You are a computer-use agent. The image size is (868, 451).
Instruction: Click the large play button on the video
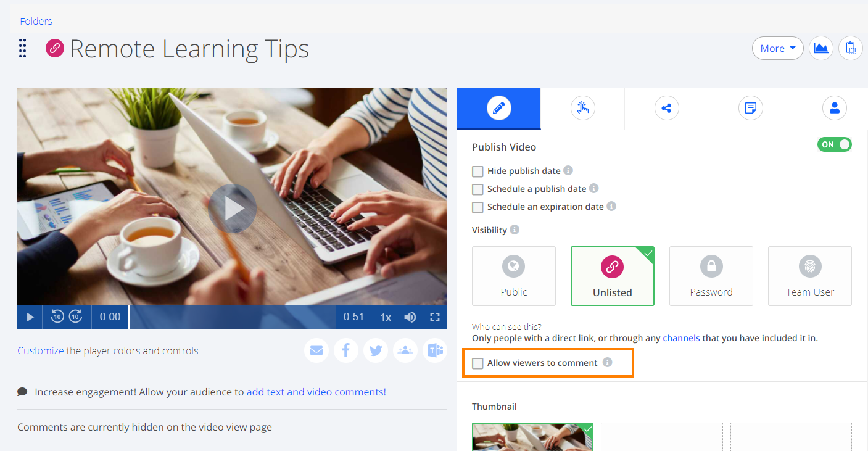[232, 209]
